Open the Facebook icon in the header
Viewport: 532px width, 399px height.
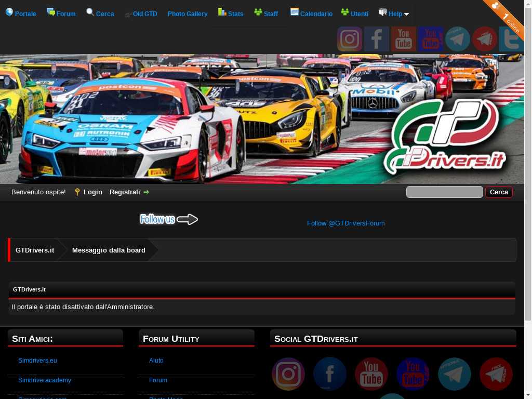(377, 39)
